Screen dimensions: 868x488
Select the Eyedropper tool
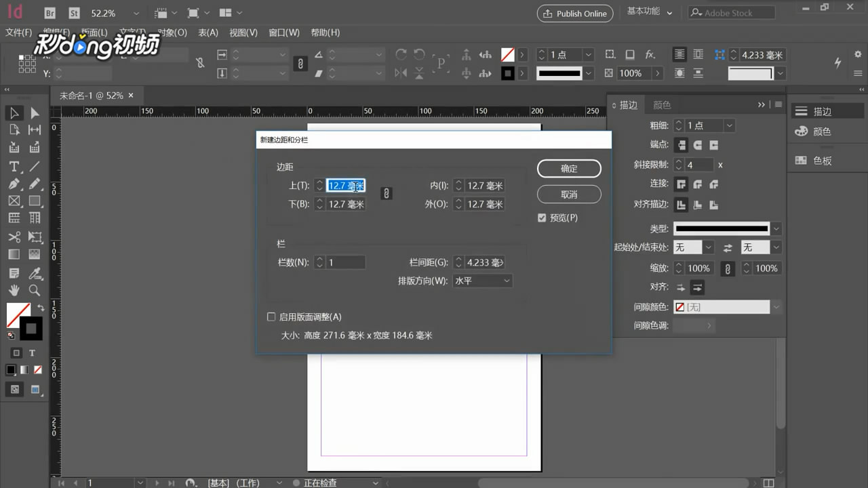click(x=35, y=273)
